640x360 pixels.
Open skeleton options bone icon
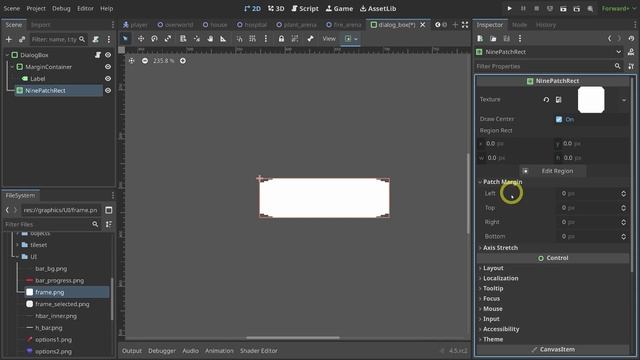[310, 38]
